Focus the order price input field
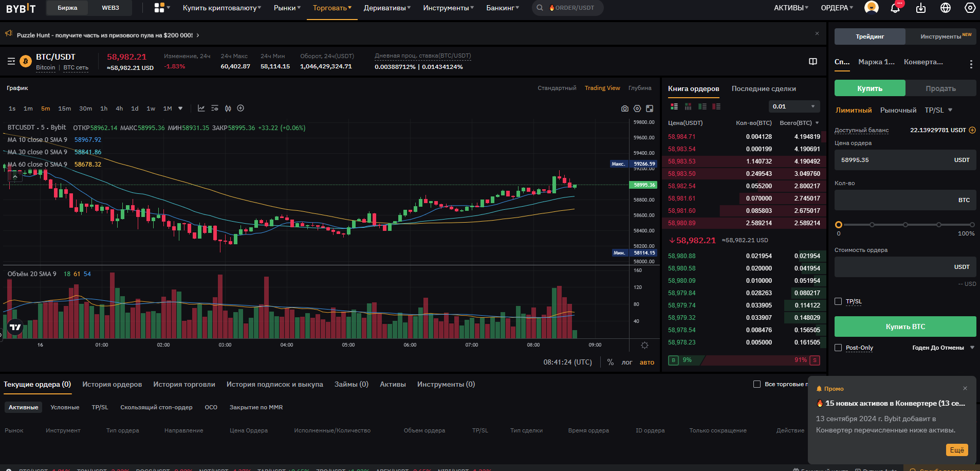 905,160
